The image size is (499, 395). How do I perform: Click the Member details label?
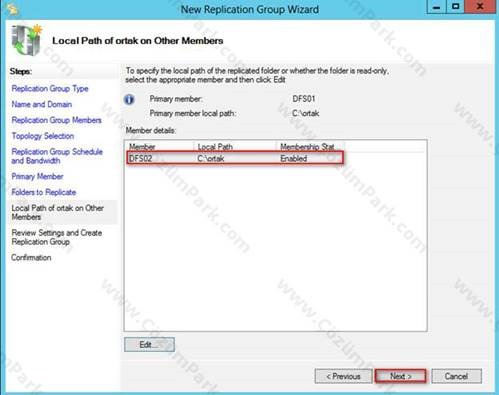pyautogui.click(x=151, y=131)
